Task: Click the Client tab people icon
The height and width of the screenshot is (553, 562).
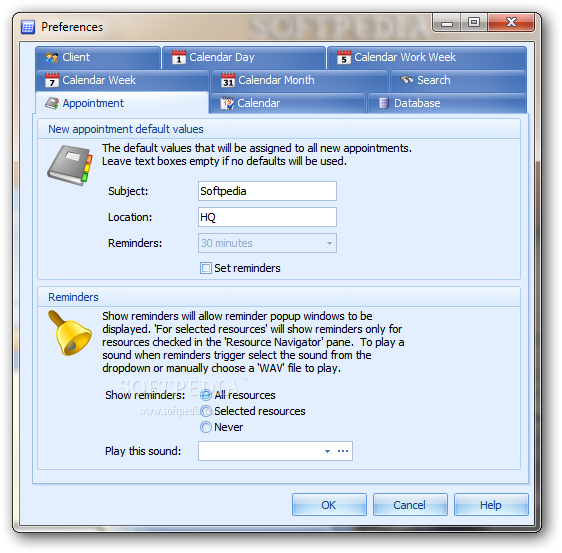Action: coord(52,57)
